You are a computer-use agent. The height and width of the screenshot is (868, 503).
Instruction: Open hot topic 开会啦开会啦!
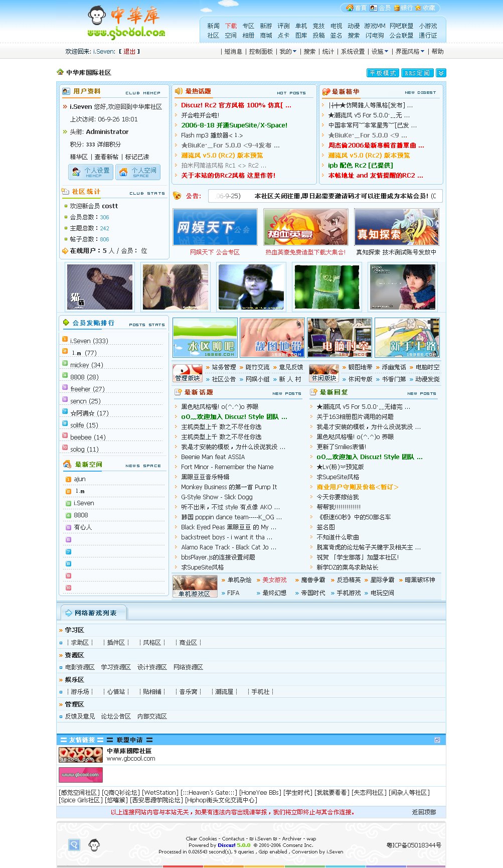click(200, 115)
